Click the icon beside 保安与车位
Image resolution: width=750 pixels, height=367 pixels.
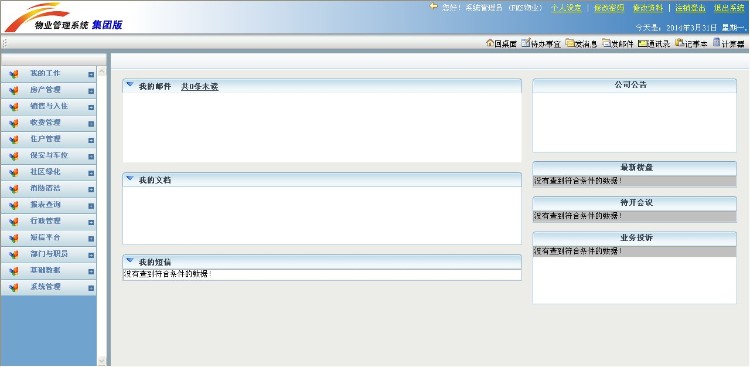[13, 156]
